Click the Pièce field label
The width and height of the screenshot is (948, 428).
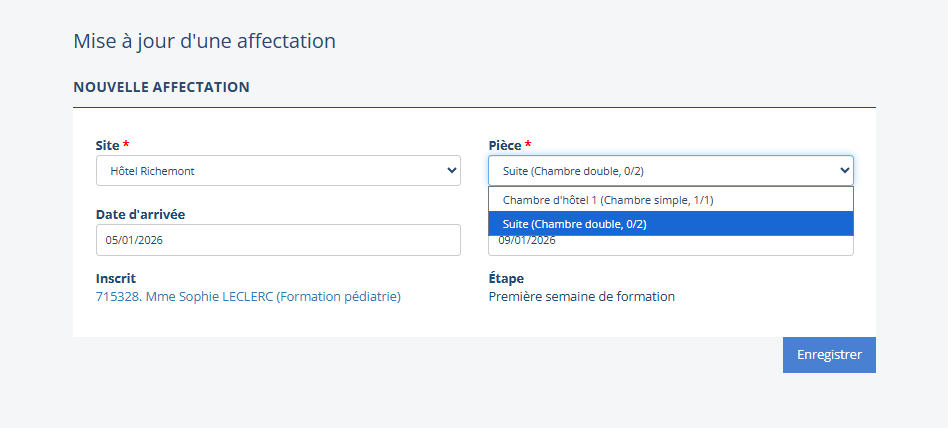click(x=505, y=145)
